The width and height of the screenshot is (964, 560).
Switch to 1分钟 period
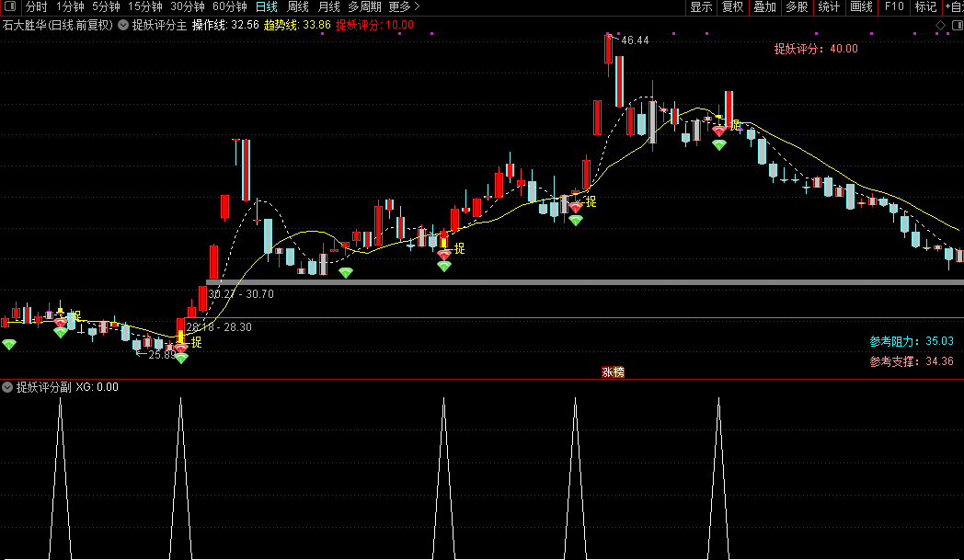coord(70,6)
